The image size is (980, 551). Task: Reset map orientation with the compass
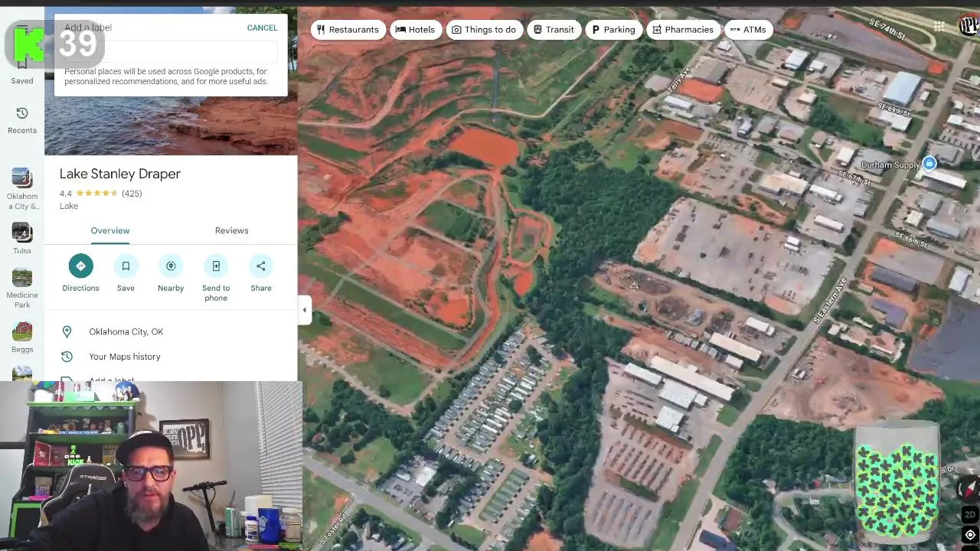point(969,487)
